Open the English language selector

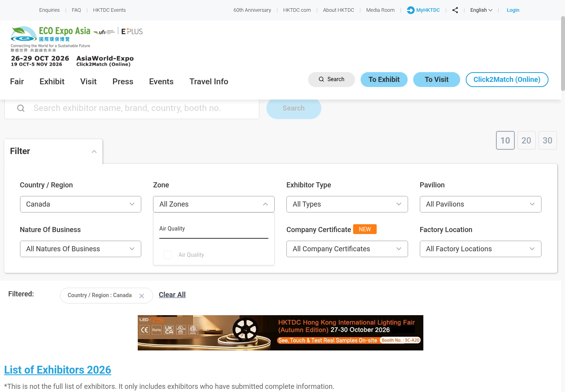coord(481,10)
